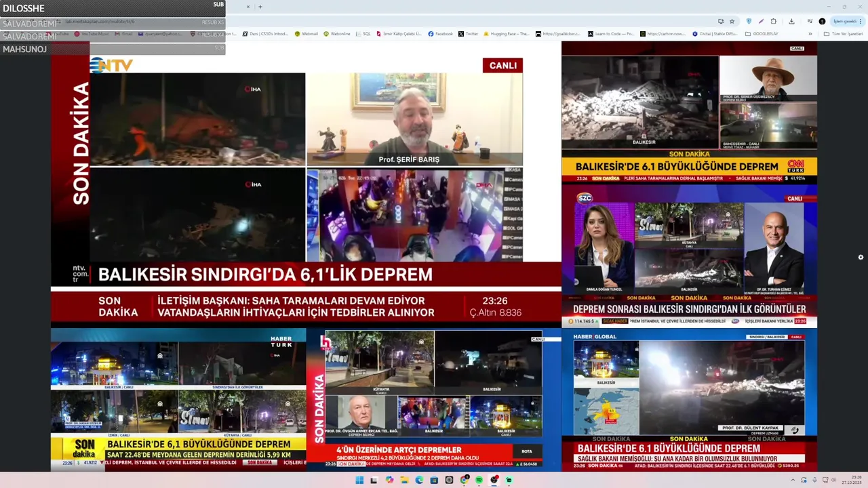Open the browser downloads icon

point(791,21)
